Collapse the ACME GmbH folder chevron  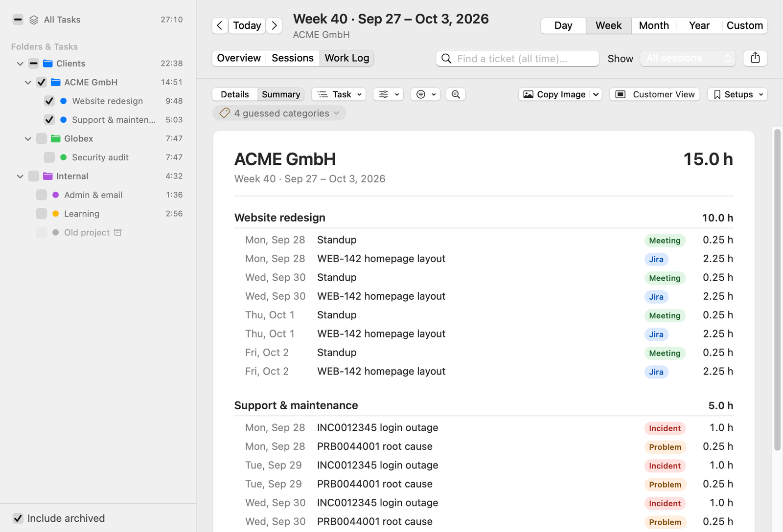click(28, 83)
